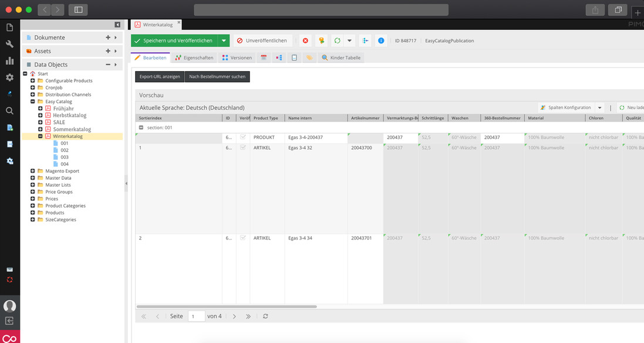644x343 pixels.
Task: Click the Export-URL anzeigen button
Action: (160, 76)
